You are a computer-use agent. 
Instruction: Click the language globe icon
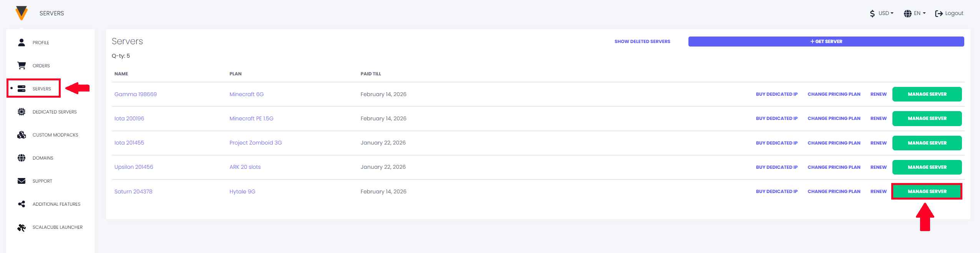pos(907,13)
